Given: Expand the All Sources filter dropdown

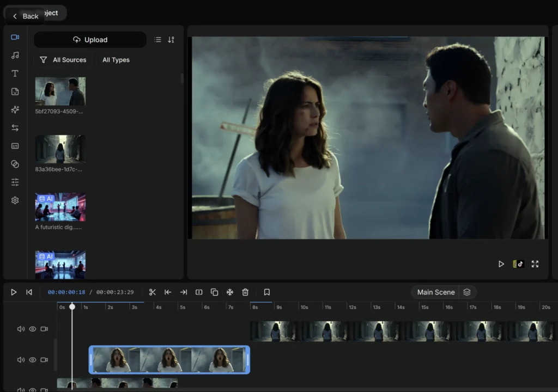Looking at the screenshot, I should point(63,60).
